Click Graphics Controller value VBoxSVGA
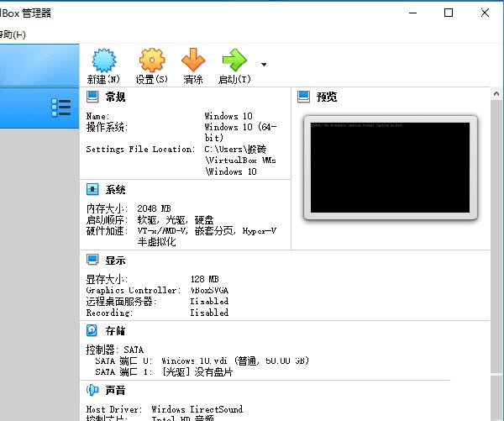Screen dimensions: 504x421 [209, 290]
